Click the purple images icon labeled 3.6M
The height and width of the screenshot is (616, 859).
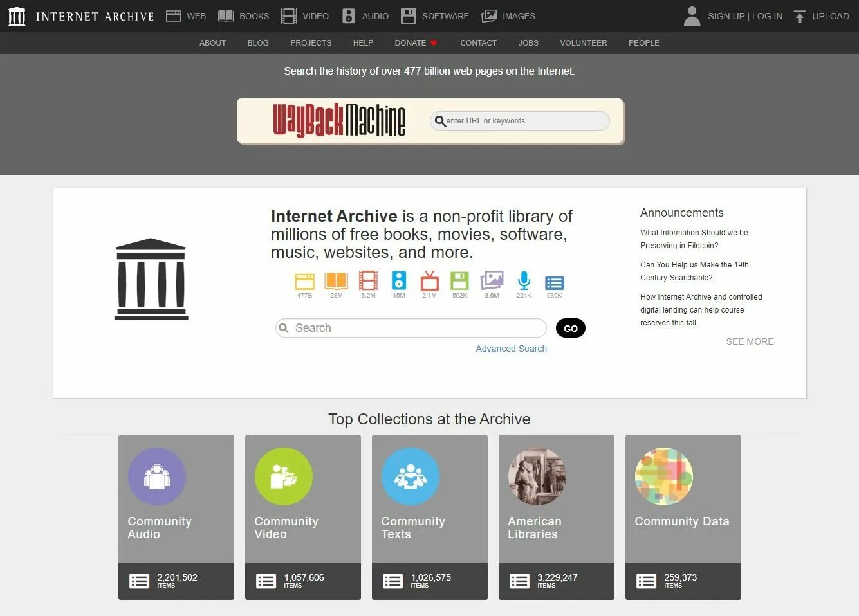click(x=492, y=280)
